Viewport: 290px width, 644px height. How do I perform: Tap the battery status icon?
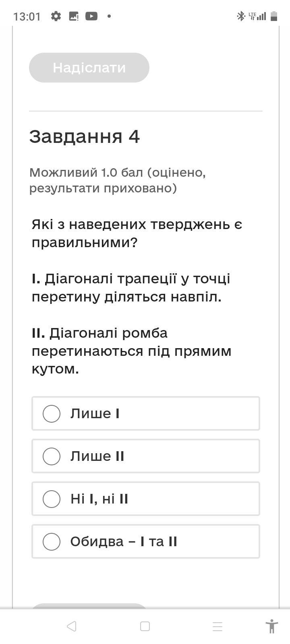274,16
